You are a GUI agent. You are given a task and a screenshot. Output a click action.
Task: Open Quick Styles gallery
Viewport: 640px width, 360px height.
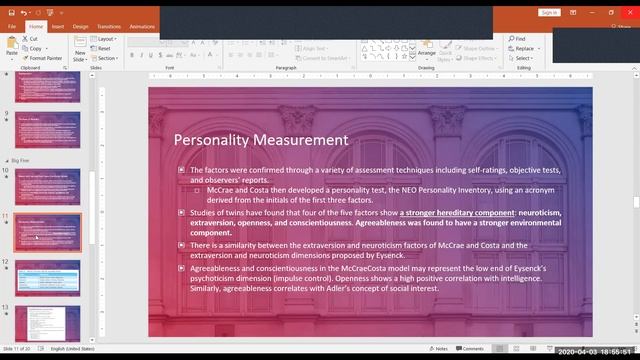pyautogui.click(x=445, y=51)
